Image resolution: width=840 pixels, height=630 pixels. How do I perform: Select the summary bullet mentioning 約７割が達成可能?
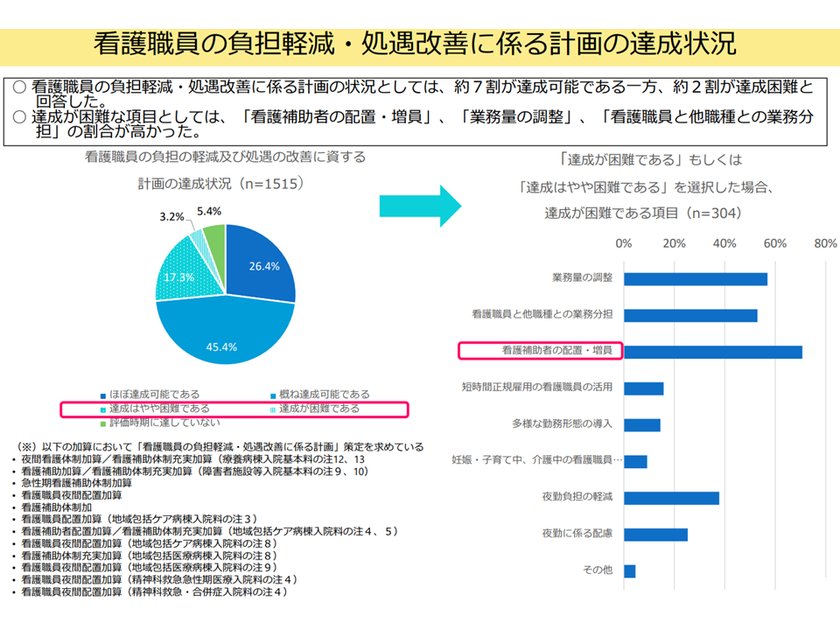tap(414, 94)
